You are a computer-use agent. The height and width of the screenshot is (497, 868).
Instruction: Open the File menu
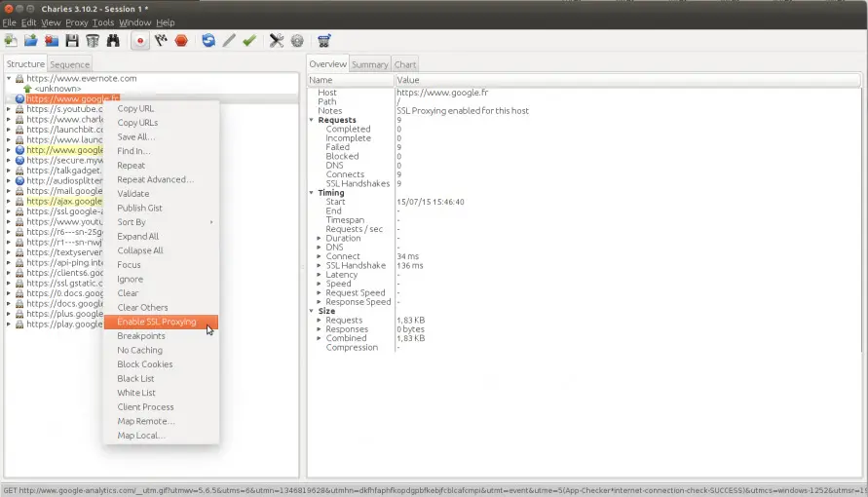coord(9,22)
